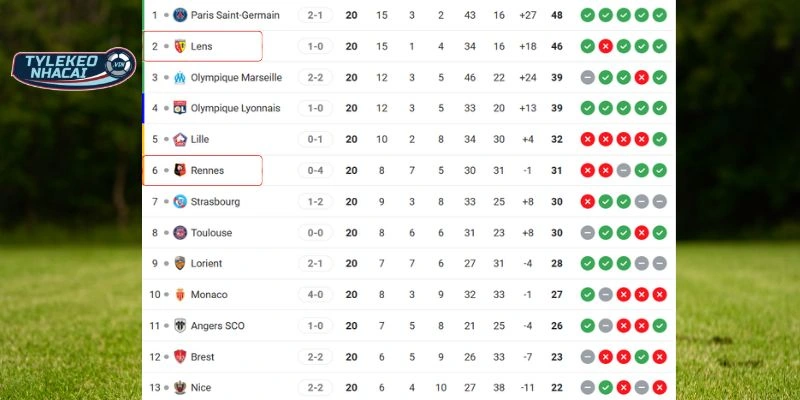Click the 2-1 score badge for Paris Saint-Germain
The width and height of the screenshot is (800, 400).
click(x=315, y=15)
